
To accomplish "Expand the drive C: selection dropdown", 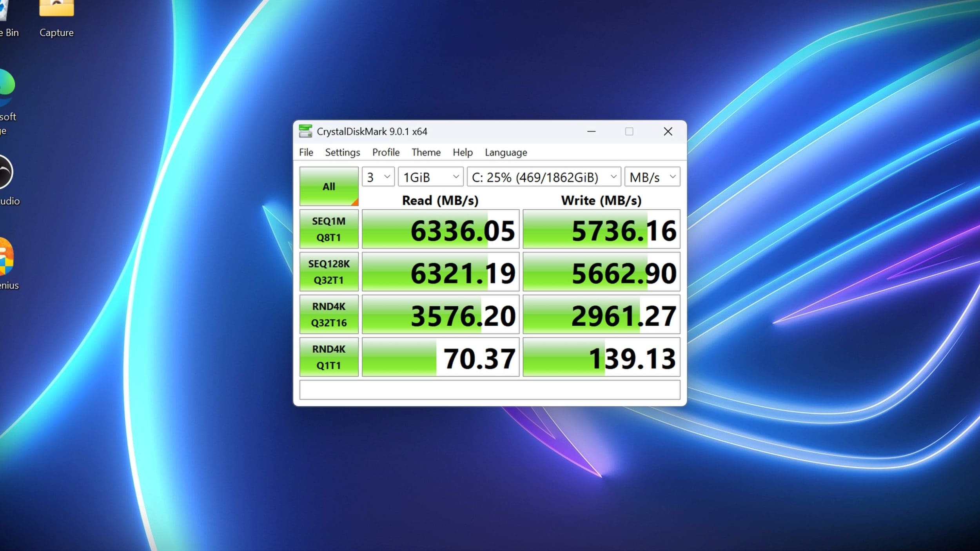I will (543, 177).
